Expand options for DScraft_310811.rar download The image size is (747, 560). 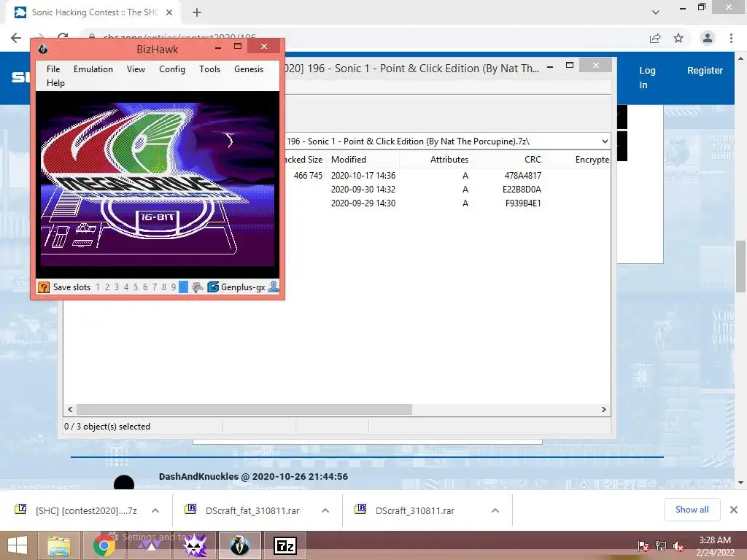tap(495, 510)
